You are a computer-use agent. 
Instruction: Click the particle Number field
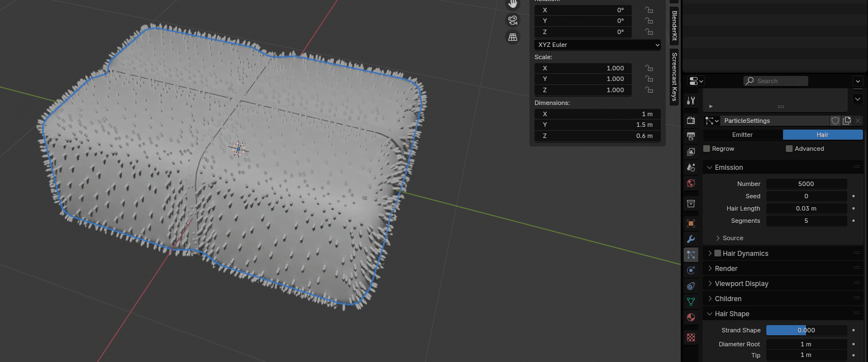pyautogui.click(x=806, y=184)
